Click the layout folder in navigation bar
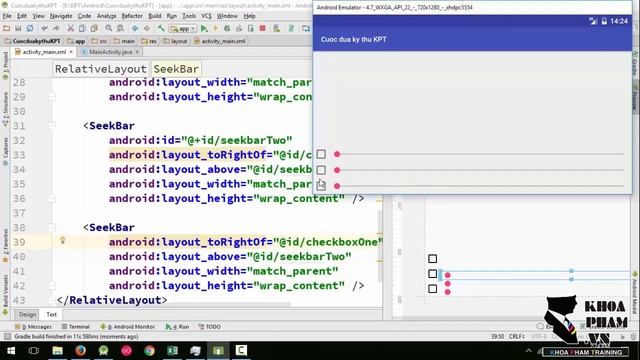Viewport: 640px width, 360px height. 175,41
